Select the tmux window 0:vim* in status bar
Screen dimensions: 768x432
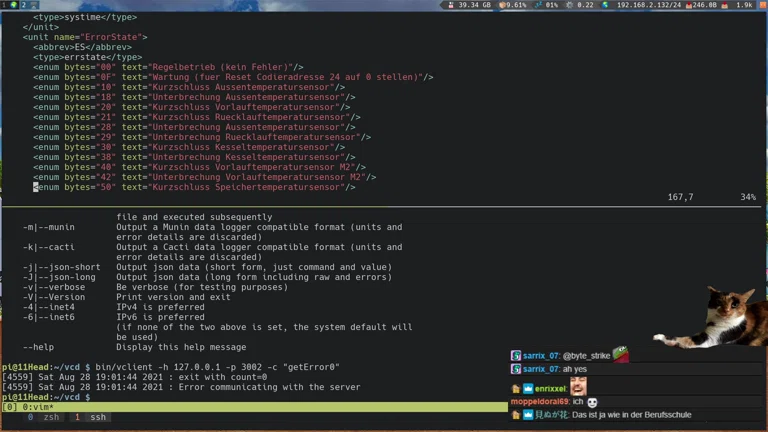[28, 407]
